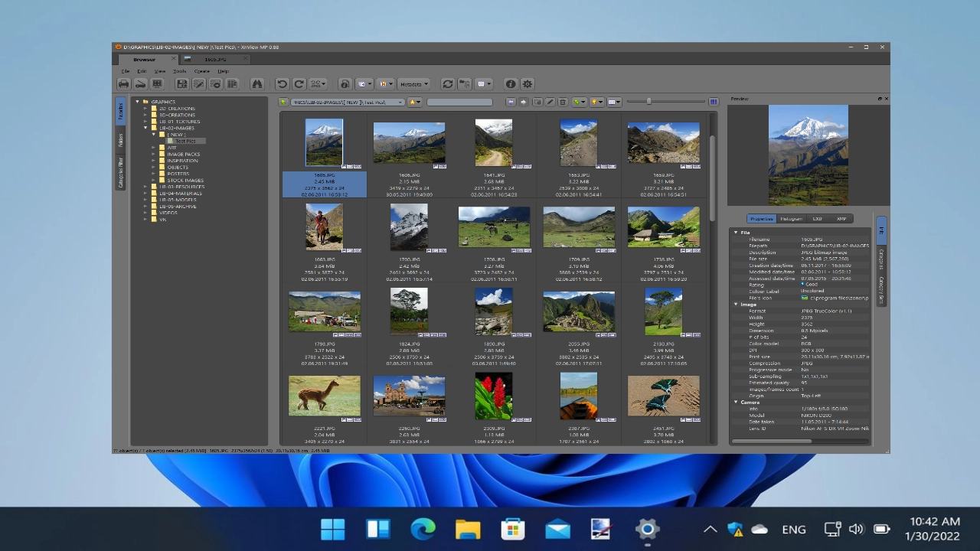Click the Scan (scanner) toolbar icon
Viewport: 980px width, 551px height.
[141, 84]
